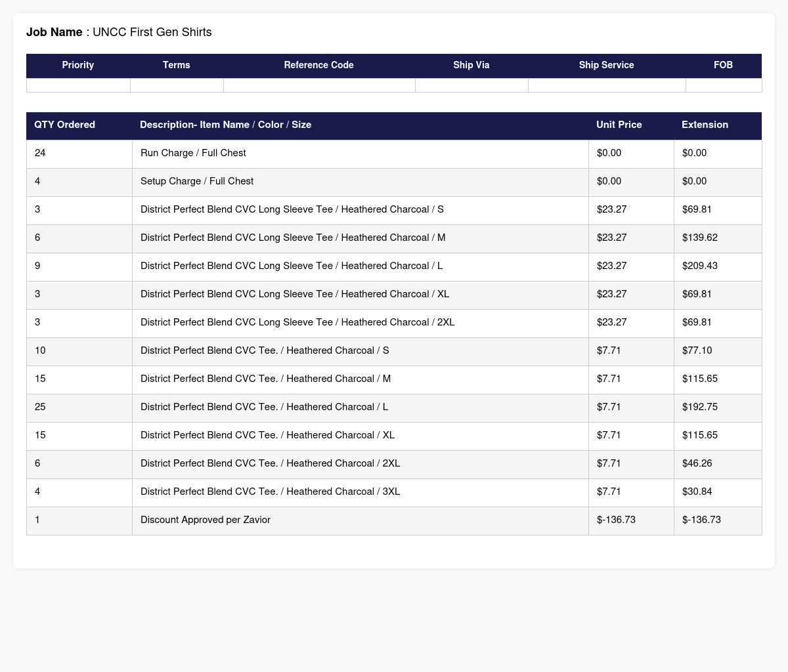Select the 'Run Charge / Full Chest' row

[x=394, y=154]
